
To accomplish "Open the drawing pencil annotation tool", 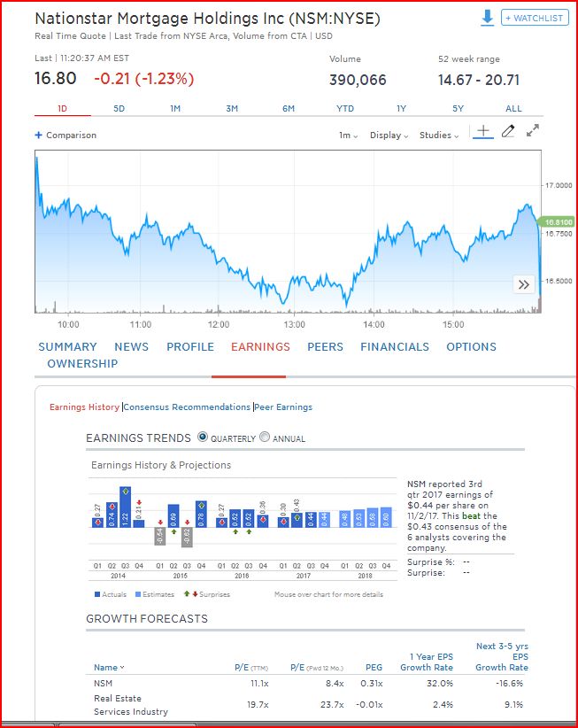I will [508, 130].
